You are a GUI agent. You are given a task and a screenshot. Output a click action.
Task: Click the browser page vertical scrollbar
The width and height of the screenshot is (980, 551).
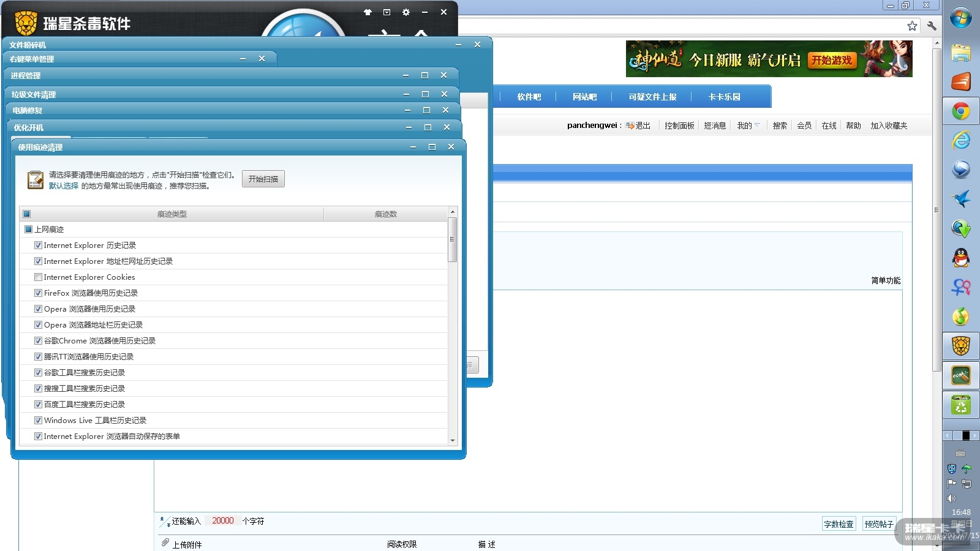click(x=936, y=209)
